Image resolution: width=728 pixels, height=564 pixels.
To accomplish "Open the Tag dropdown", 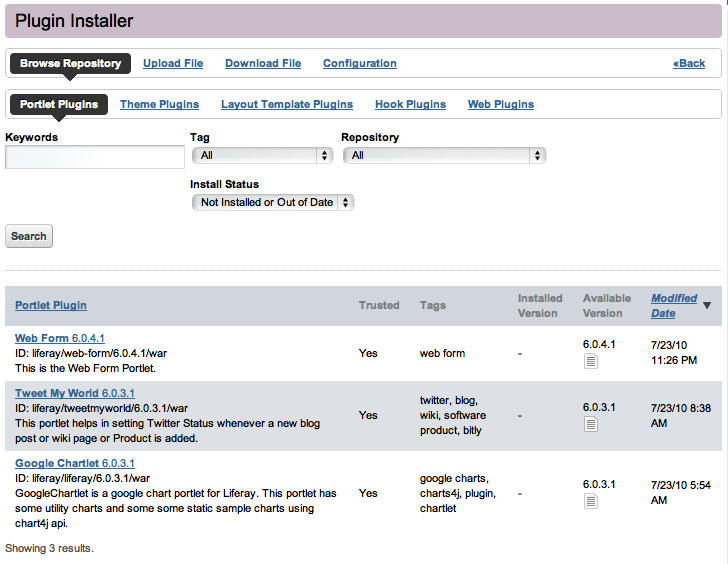I will [x=263, y=156].
